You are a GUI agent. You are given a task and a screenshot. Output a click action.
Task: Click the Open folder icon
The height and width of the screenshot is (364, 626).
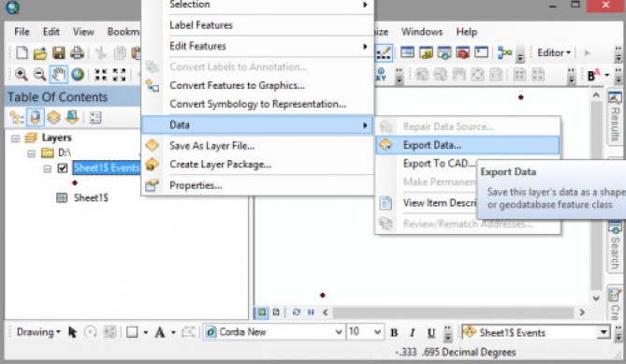[x=40, y=52]
